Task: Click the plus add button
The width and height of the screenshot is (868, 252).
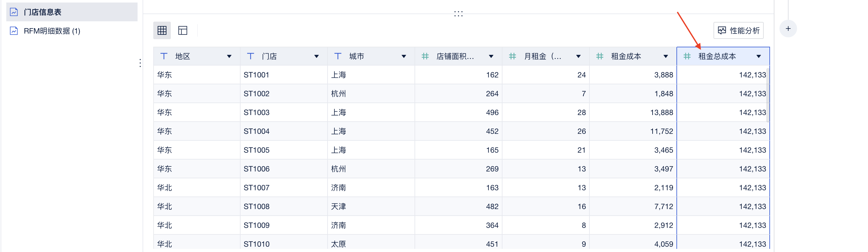Action: (788, 29)
